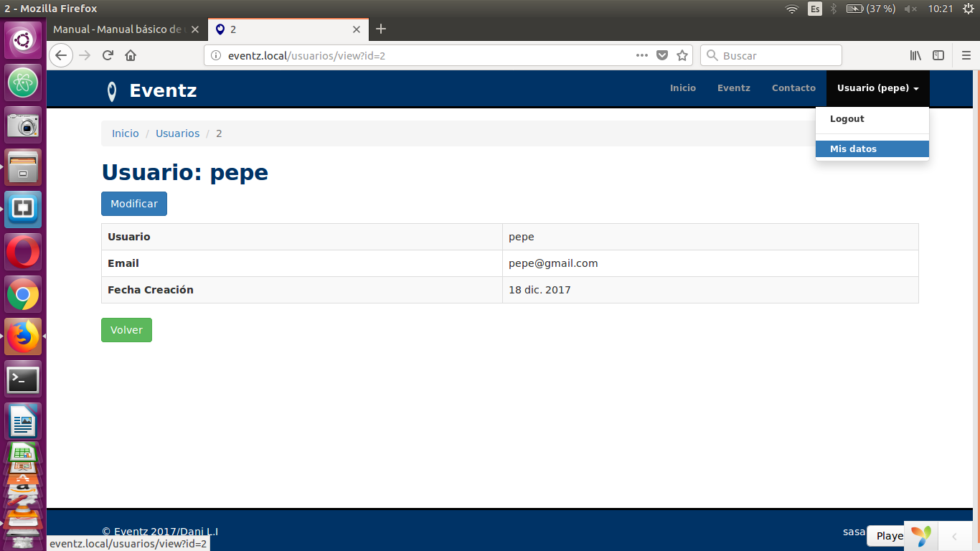Screen dimensions: 980x551
Task: Switch to tab titled 2
Action: [x=288, y=29]
